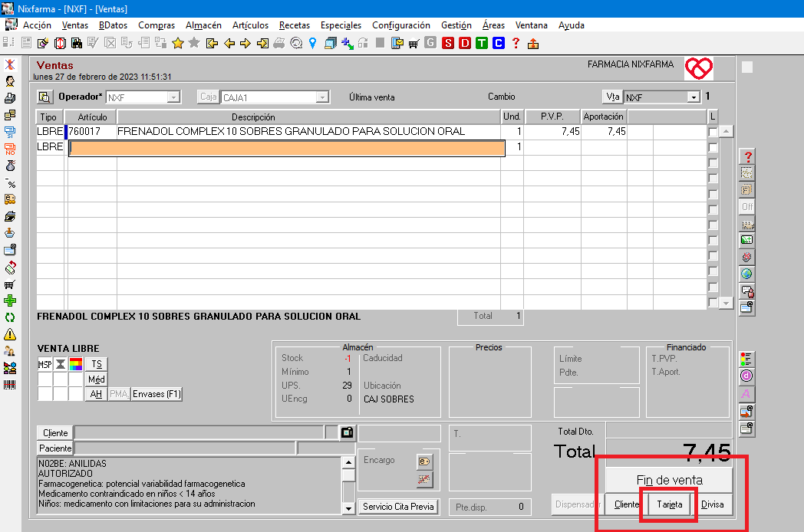
Task: Open the Recetas menu
Action: tap(295, 25)
